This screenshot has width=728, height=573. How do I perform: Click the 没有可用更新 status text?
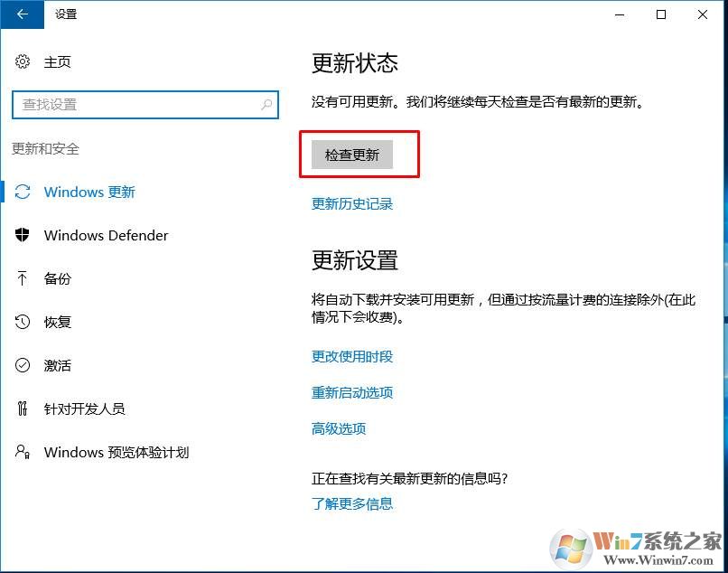point(478,101)
